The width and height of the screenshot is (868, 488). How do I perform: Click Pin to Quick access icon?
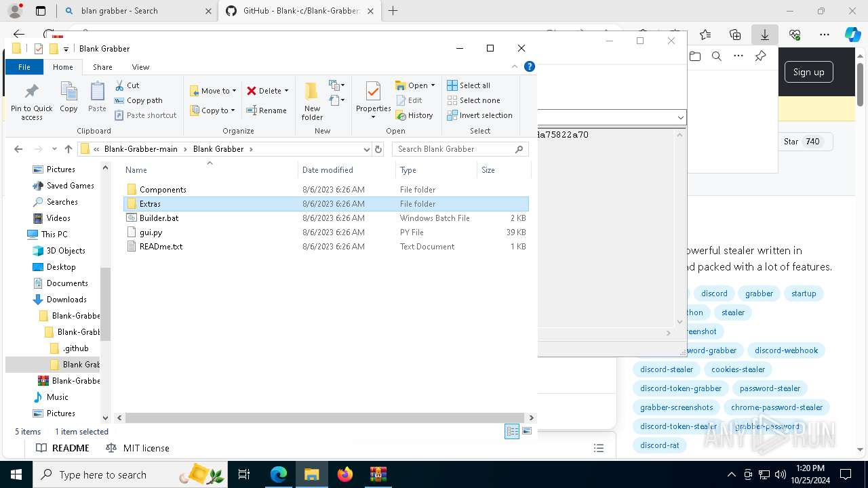pyautogui.click(x=31, y=102)
